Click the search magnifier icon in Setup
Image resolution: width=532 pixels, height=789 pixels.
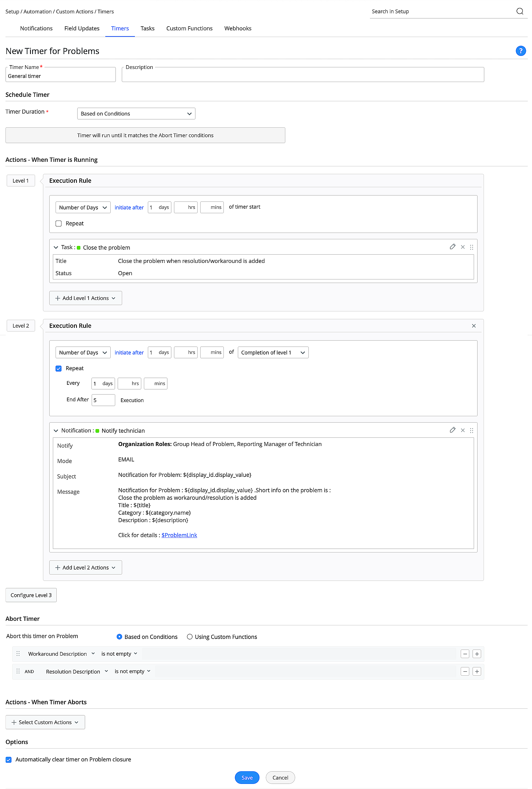coord(519,11)
